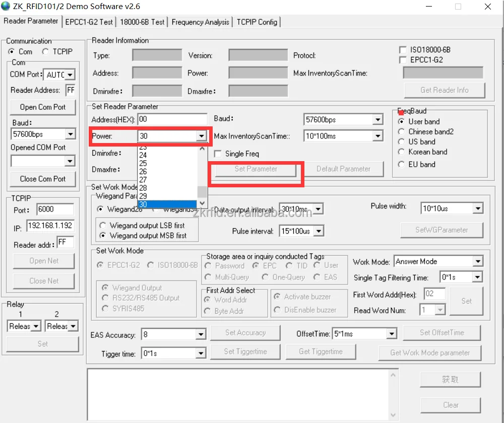Click the Set OffsetTime button
Image resolution: width=504 pixels, height=423 pixels.
pos(442,333)
